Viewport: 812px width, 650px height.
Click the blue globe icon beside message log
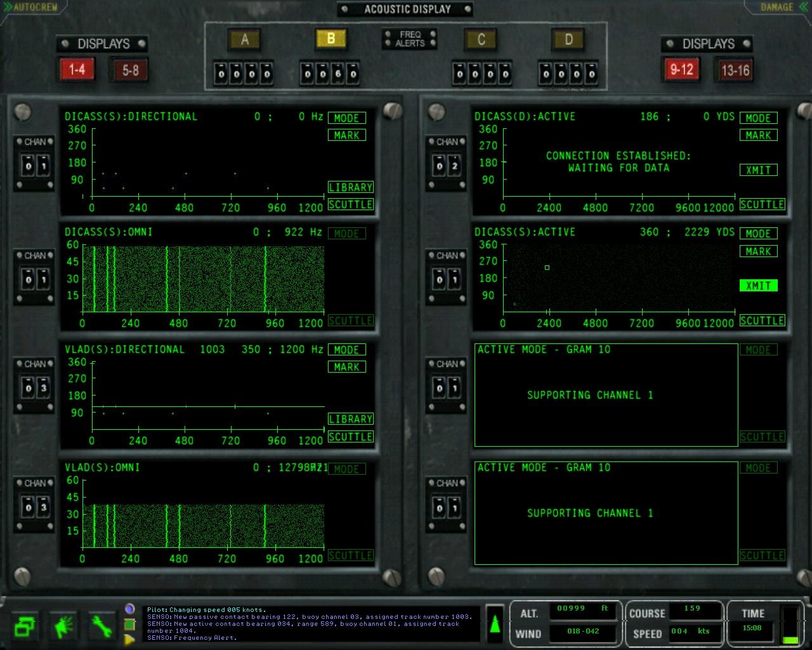(x=130, y=609)
